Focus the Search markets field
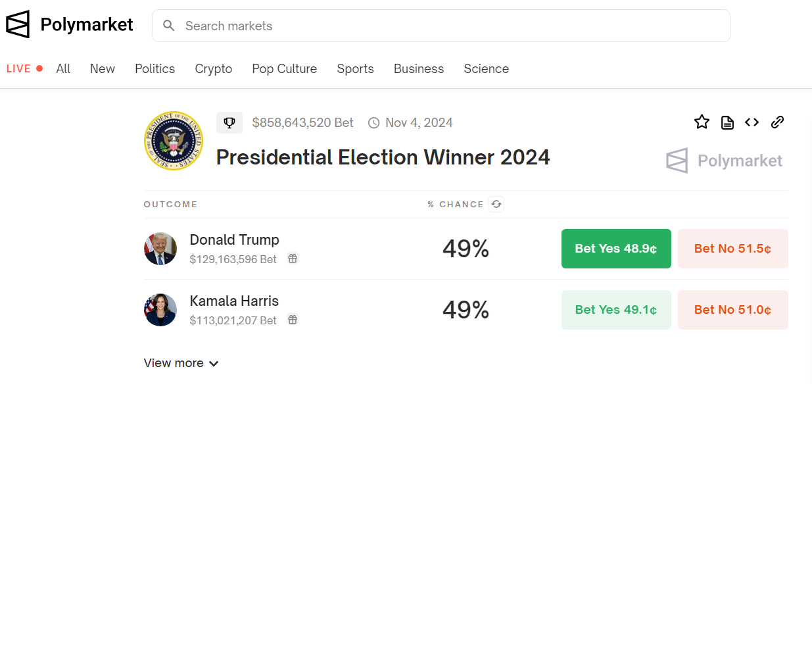The image size is (812, 648). tap(447, 26)
